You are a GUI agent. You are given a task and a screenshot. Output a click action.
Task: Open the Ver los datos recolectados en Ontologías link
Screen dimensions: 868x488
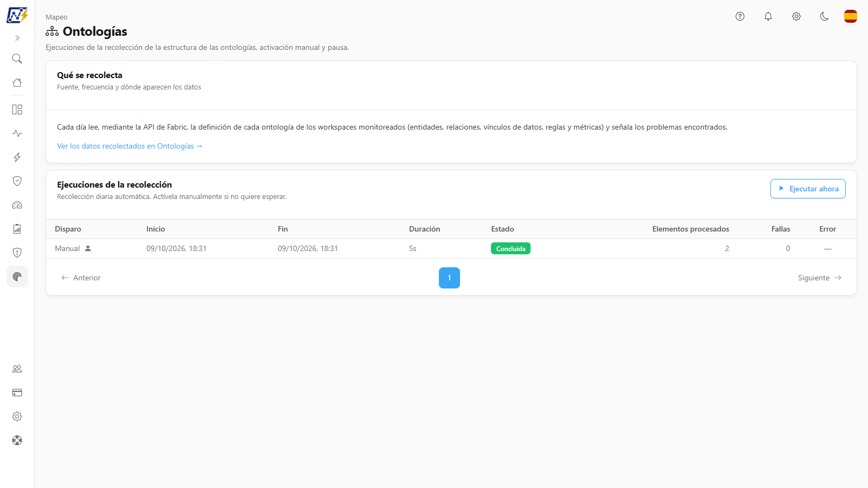[130, 146]
